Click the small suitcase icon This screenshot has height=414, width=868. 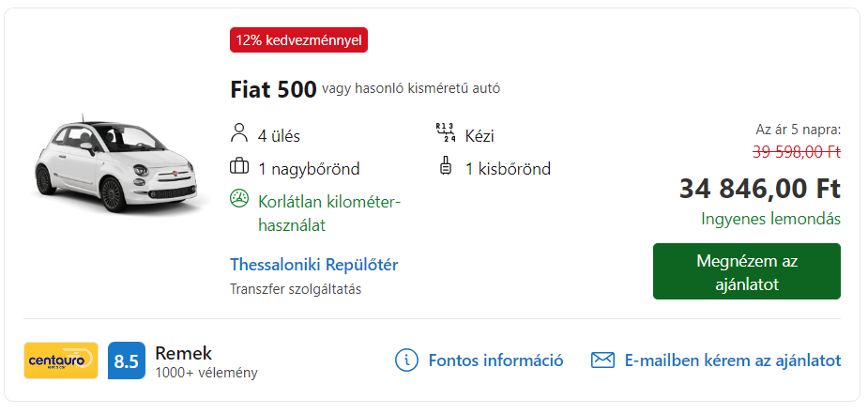445,166
